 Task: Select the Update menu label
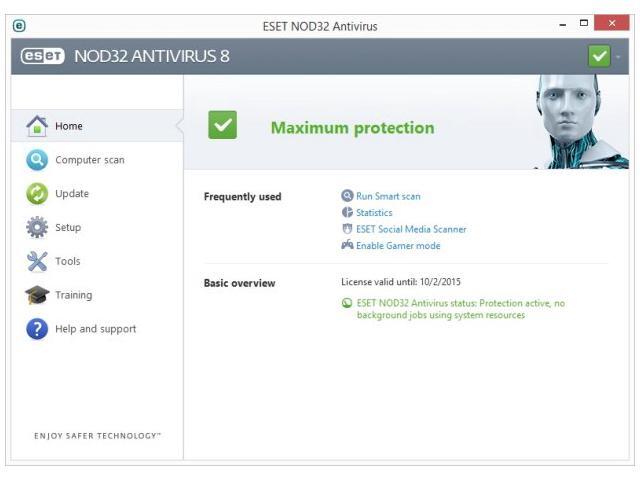point(72,194)
